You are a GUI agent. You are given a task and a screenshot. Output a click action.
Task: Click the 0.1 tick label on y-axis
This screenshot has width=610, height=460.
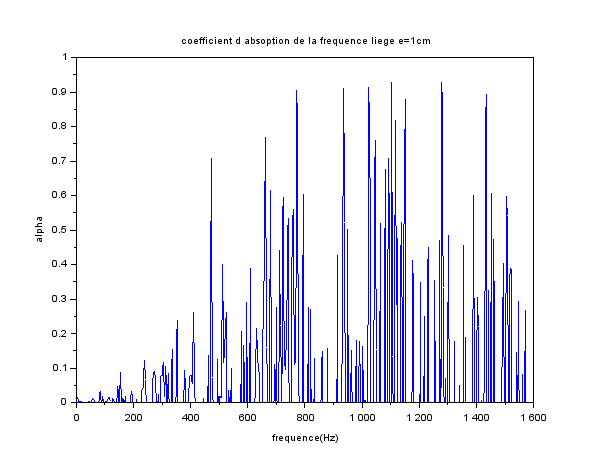(62, 368)
